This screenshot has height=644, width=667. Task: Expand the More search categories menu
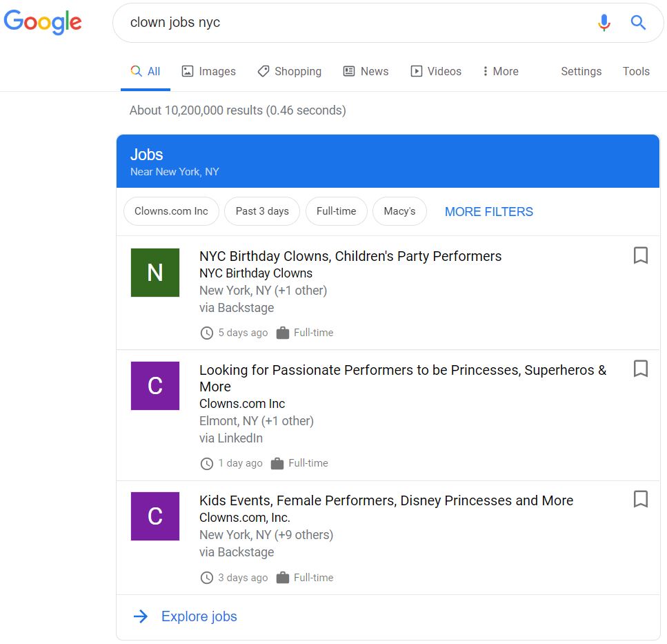500,71
